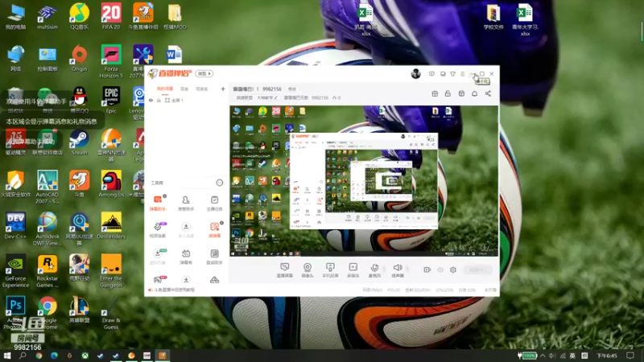This screenshot has width=644, height=362.
Task: Open the Edge browser in the taskbar
Action: 54,356
